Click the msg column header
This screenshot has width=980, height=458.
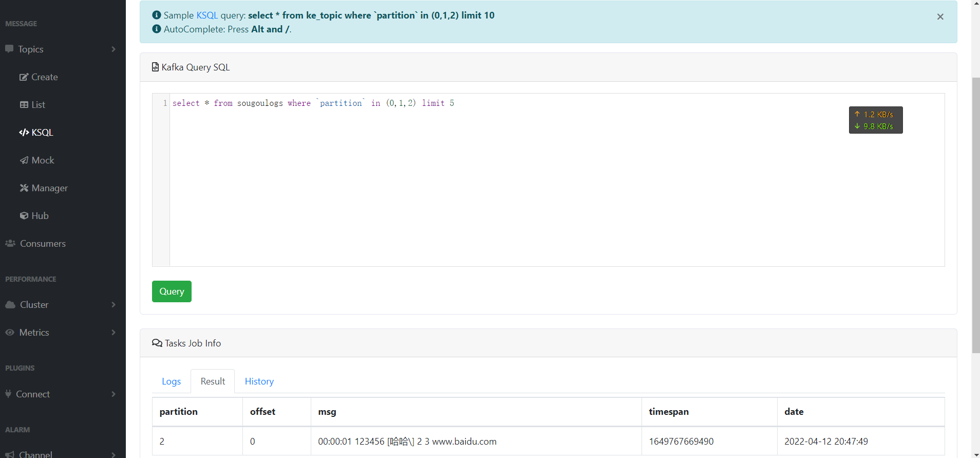476,412
